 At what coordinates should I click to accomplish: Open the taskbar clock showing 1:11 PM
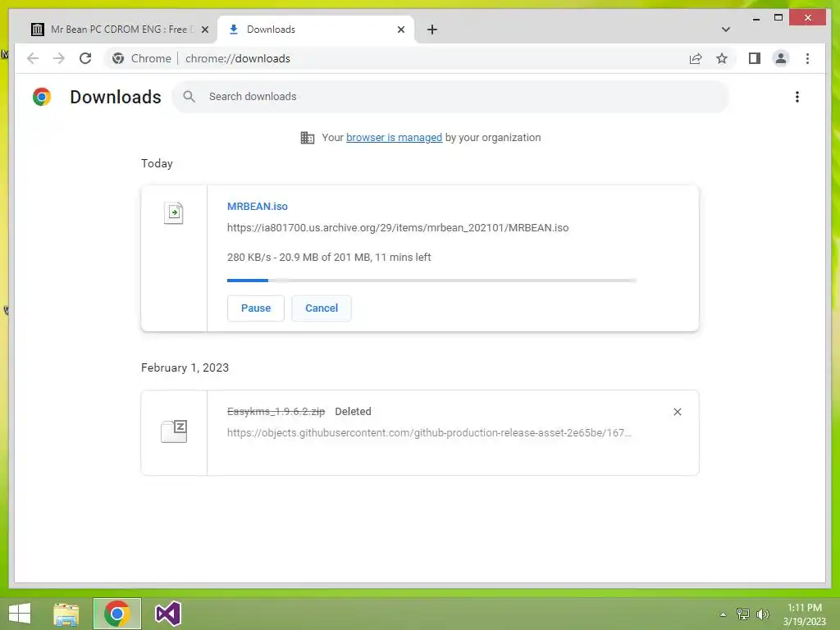805,614
